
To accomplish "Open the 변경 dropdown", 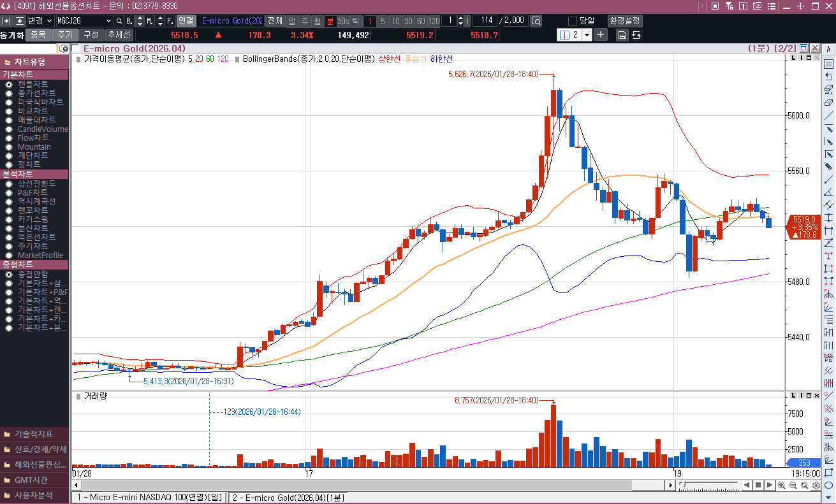I will click(x=49, y=21).
